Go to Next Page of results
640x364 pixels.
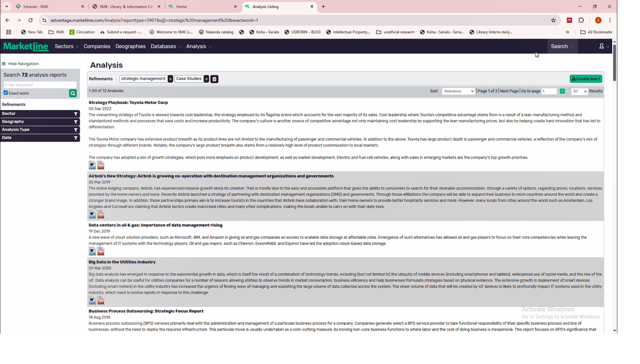point(509,91)
